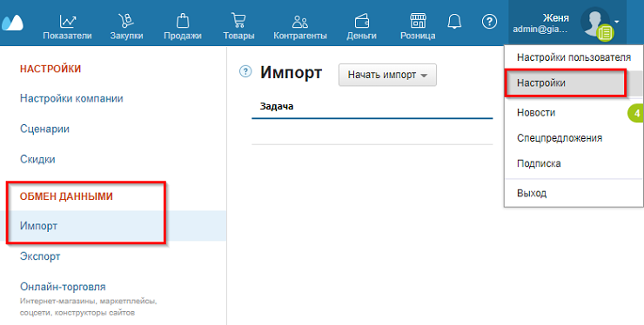
Task: Open the Контрагенты people icon
Action: (x=300, y=22)
